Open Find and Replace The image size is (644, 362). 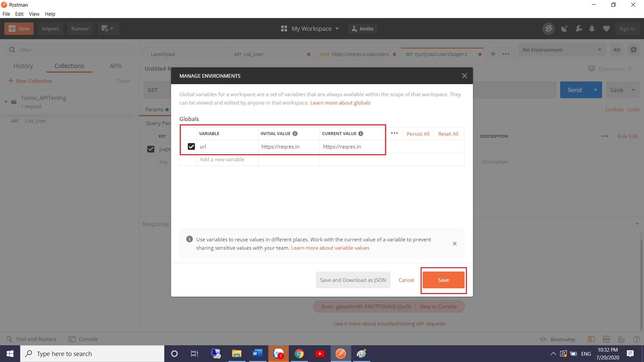click(32, 339)
